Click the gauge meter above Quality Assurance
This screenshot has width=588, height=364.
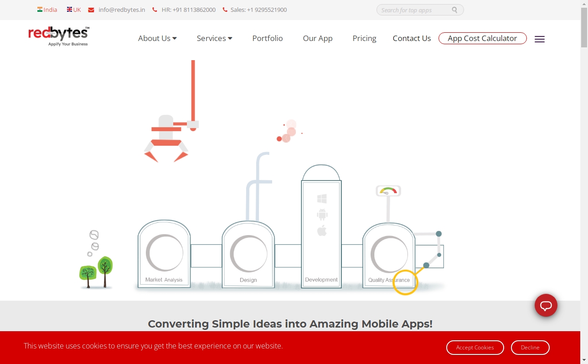tap(388, 191)
